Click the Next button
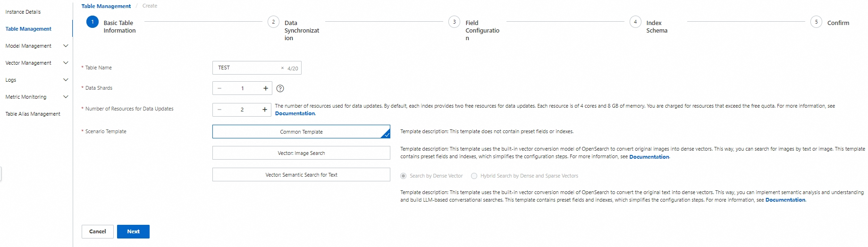This screenshot has height=247, width=868. click(x=133, y=231)
